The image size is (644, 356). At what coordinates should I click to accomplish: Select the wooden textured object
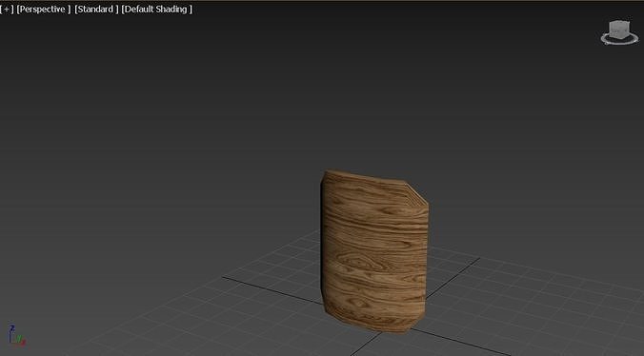coord(374,251)
